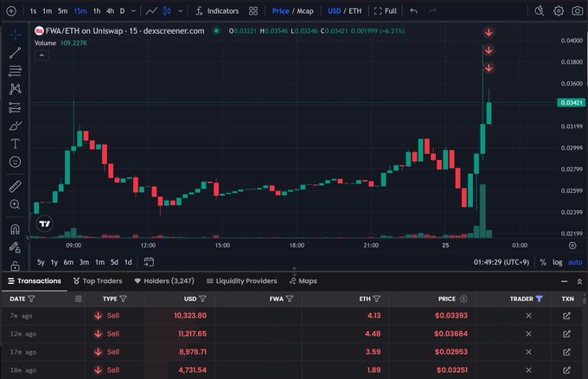
Task: Enter Full screen chart mode
Action: pyautogui.click(x=386, y=11)
